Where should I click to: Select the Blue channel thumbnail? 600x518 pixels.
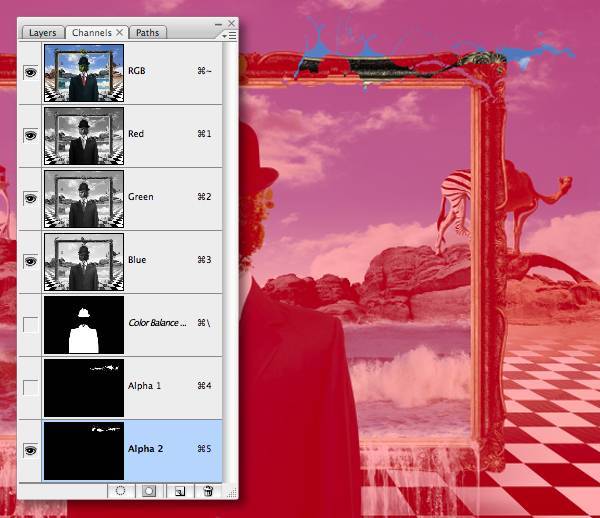(84, 262)
